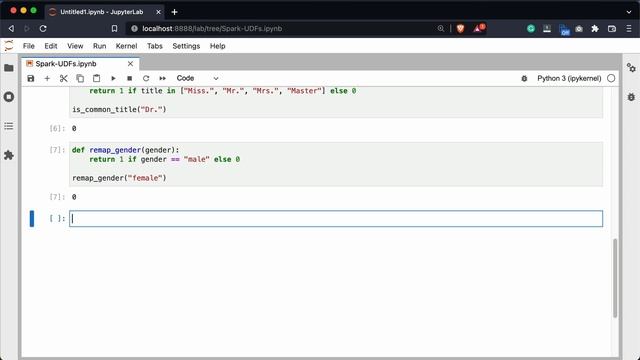The height and width of the screenshot is (360, 640).
Task: Go back in browser history
Action: pyautogui.click(x=11, y=29)
